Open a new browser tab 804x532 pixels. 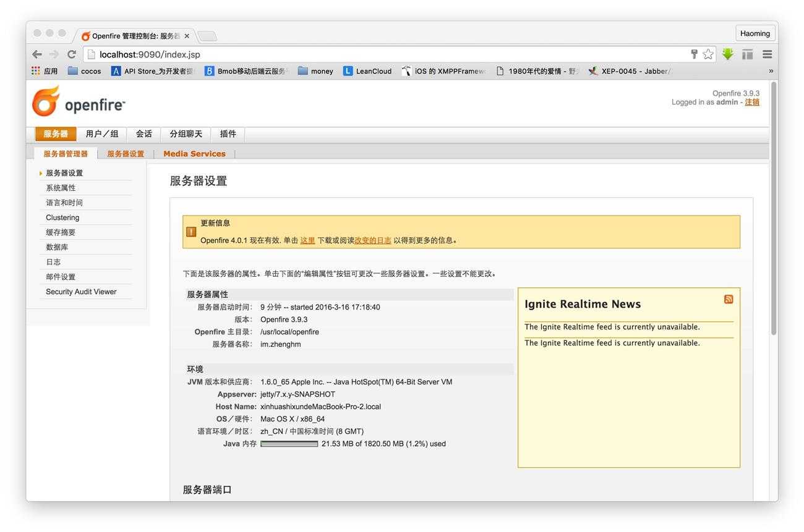coord(207,36)
